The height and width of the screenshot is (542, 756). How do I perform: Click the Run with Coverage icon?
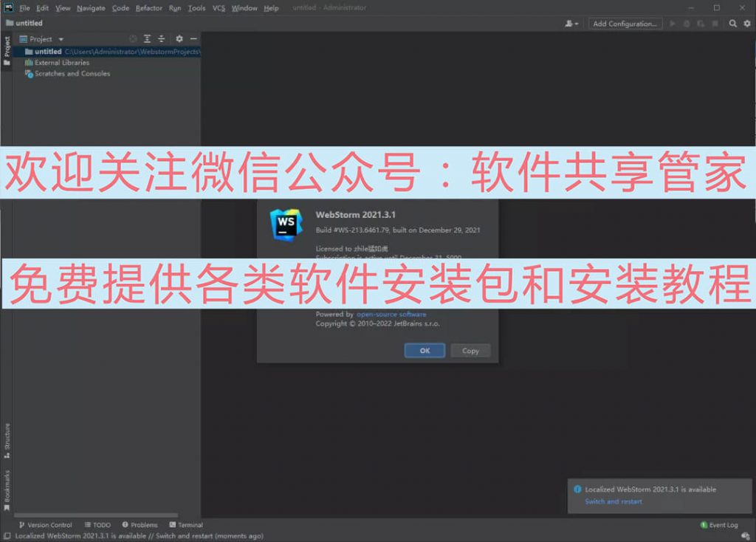(701, 24)
